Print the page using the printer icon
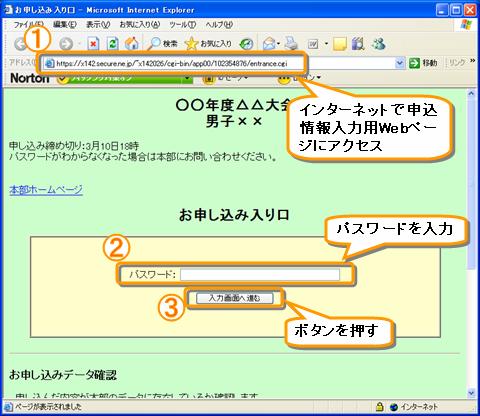The height and width of the screenshot is (416, 480). click(x=291, y=44)
